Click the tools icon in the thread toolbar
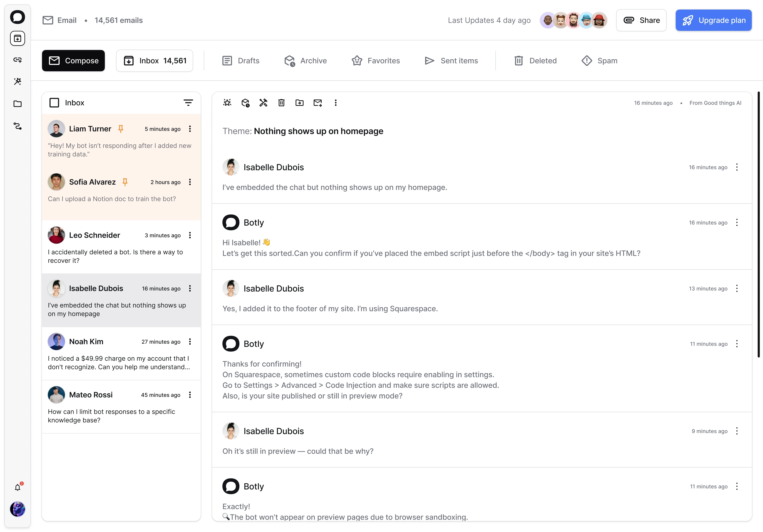 coord(264,103)
